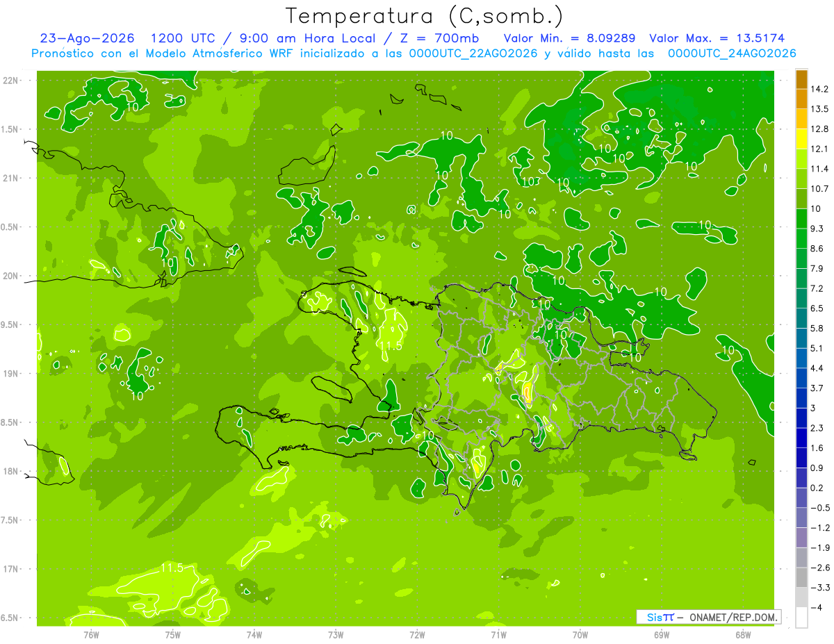
Task: Click the "-0.5" color scale label
Action: (819, 508)
